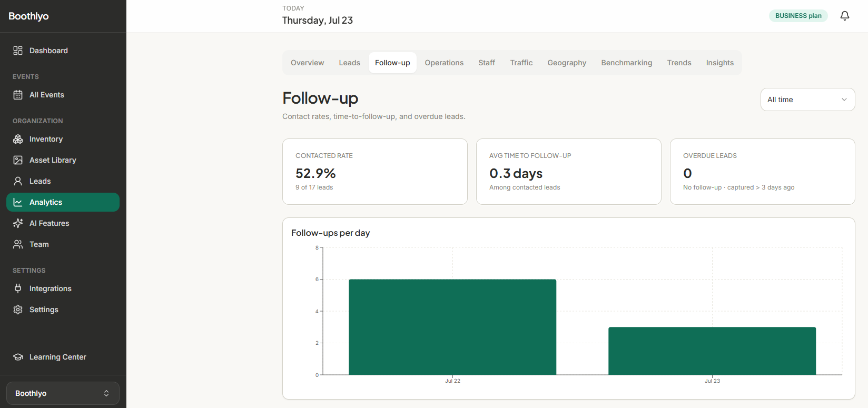This screenshot has height=408, width=868.
Task: Switch to the Geography tab
Action: 567,63
